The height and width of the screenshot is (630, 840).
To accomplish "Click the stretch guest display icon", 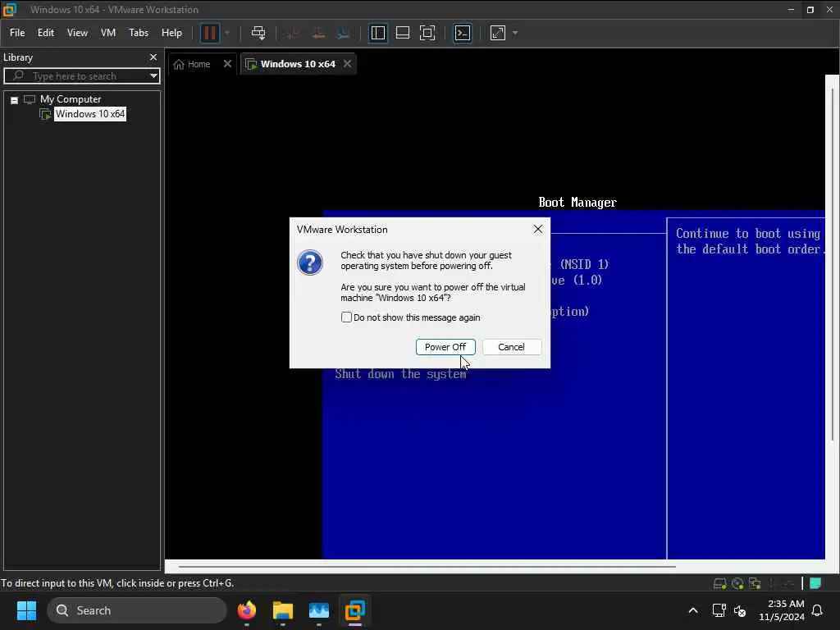I will click(x=498, y=33).
